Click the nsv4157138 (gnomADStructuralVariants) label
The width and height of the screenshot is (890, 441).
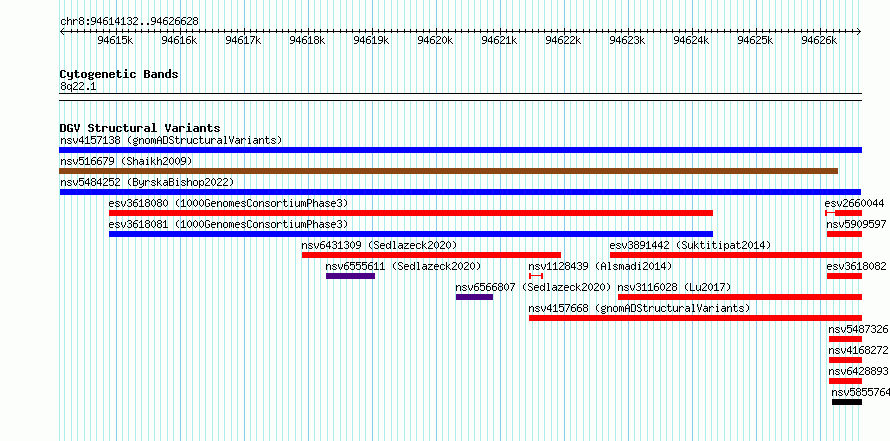171,140
